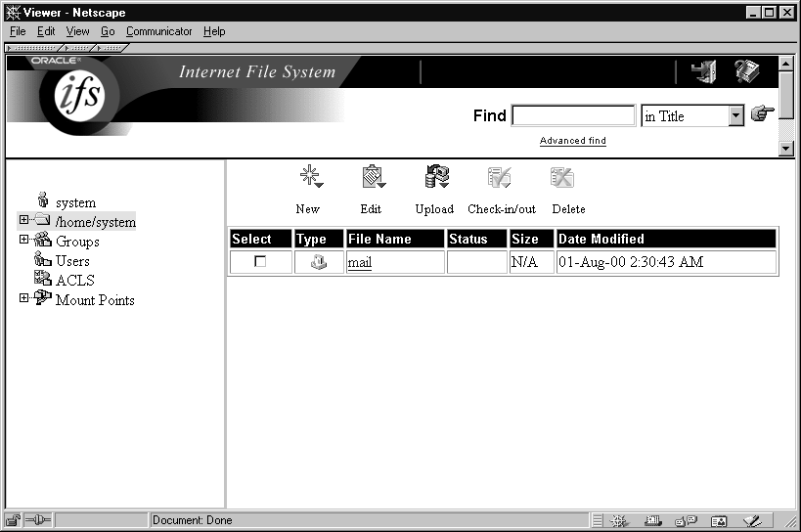Select Mount Points label in the tree
The height and width of the screenshot is (532, 801).
[x=95, y=299]
